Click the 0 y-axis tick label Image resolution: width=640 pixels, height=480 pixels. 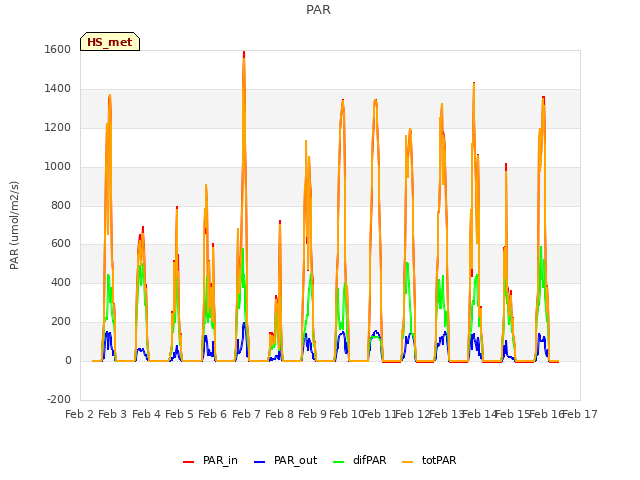pyautogui.click(x=68, y=361)
